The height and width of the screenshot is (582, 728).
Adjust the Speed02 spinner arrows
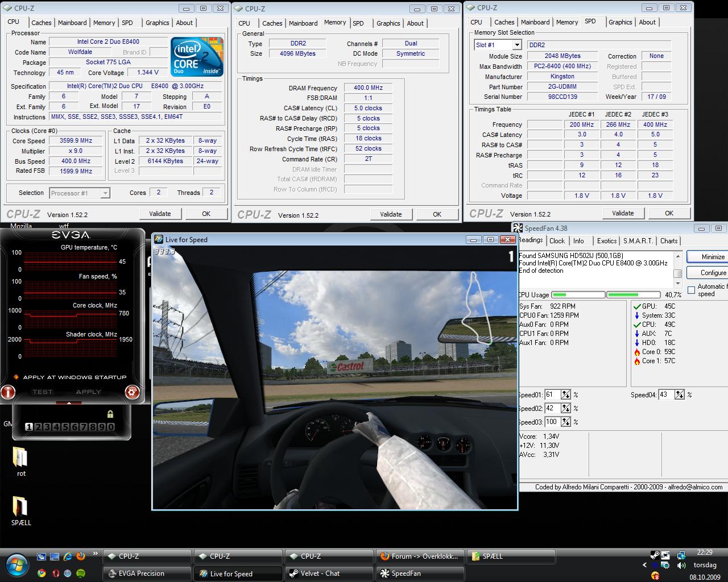click(566, 408)
